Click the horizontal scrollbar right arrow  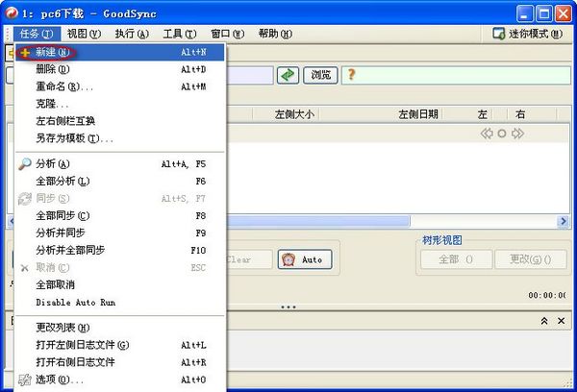[563, 221]
